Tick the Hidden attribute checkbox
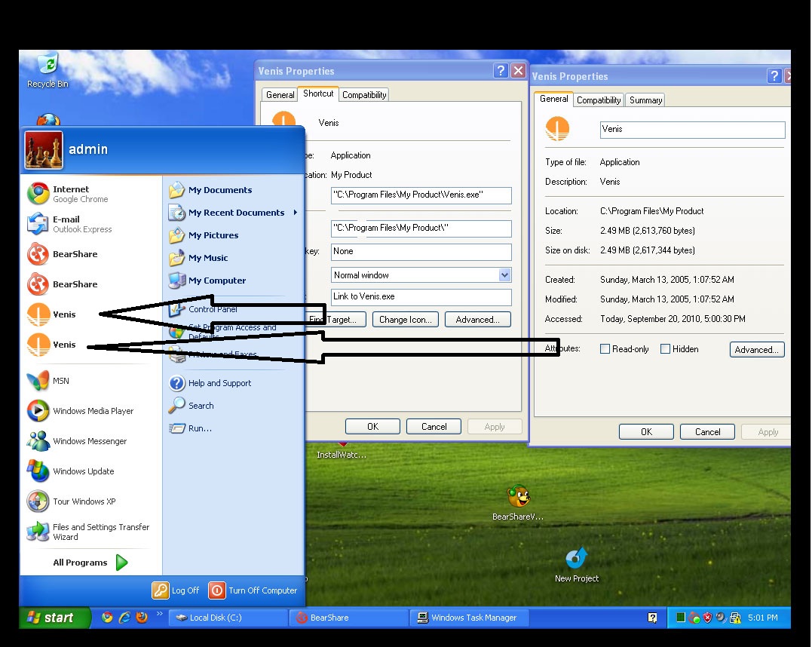 [x=666, y=349]
